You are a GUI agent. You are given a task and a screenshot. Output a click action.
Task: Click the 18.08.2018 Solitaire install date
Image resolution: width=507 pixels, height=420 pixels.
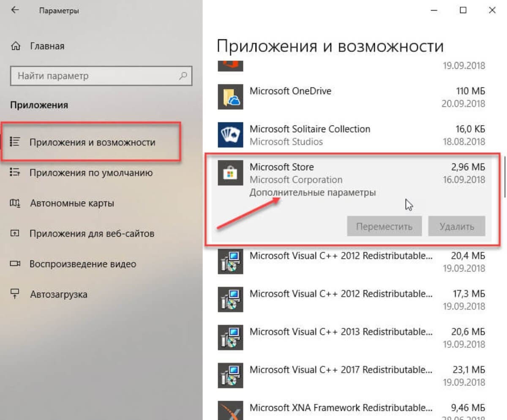tap(463, 142)
